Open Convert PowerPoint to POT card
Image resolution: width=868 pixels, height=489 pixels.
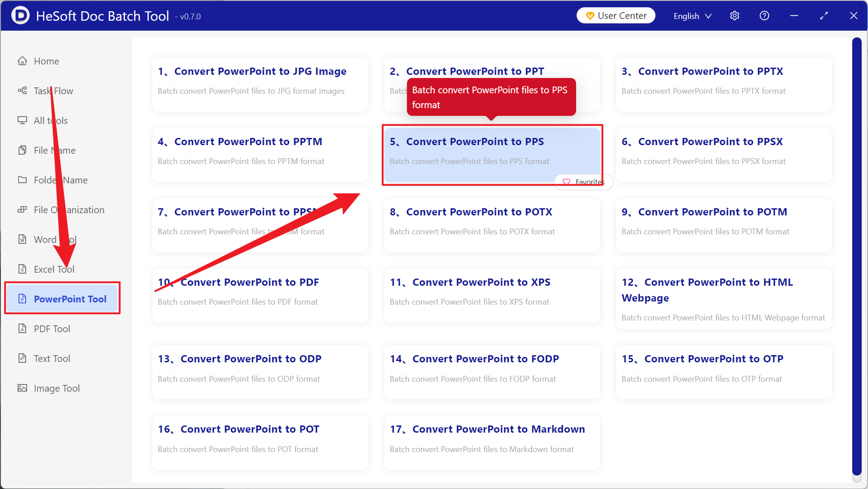pyautogui.click(x=260, y=442)
